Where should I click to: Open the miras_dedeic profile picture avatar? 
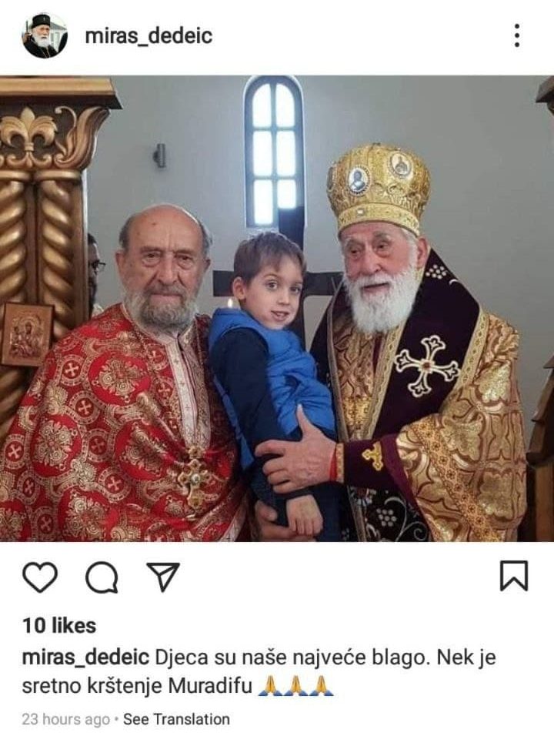tap(45, 36)
